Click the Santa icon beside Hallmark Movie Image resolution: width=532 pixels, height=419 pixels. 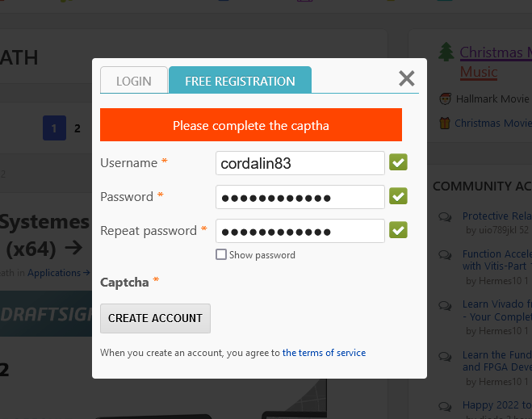[445, 98]
